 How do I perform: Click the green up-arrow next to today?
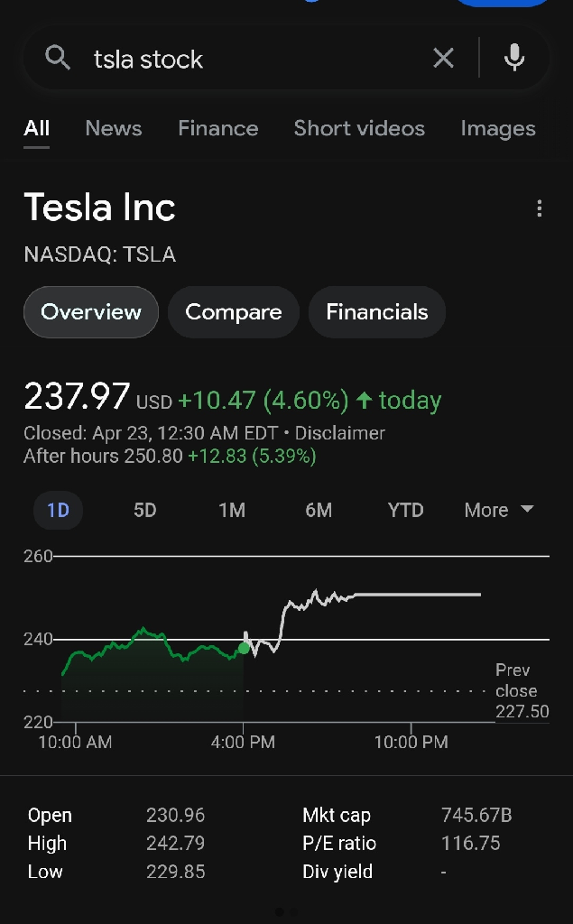[x=365, y=401]
